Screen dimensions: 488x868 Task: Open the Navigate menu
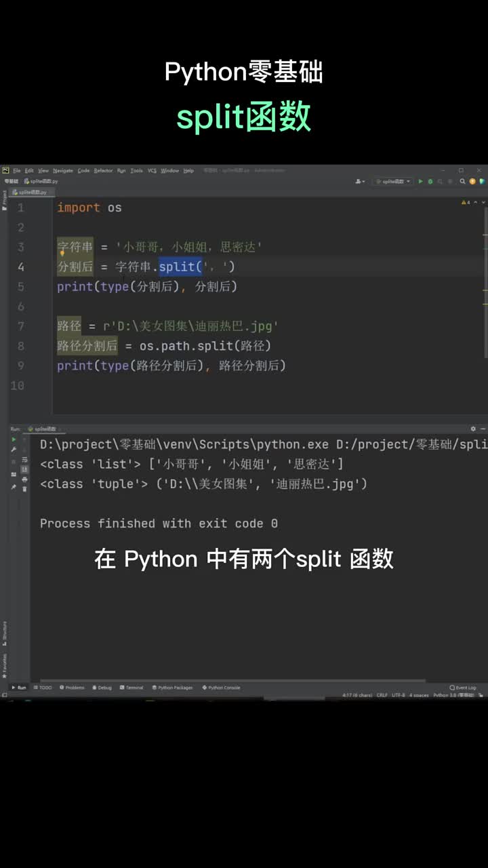[x=63, y=171]
